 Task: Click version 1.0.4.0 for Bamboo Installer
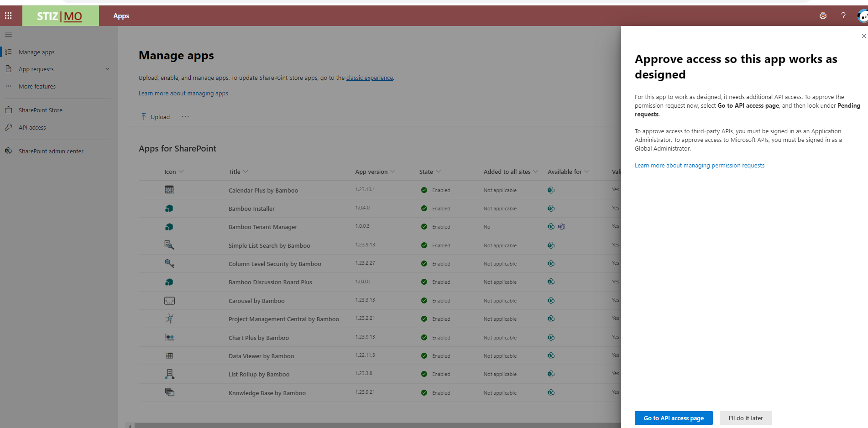pos(362,208)
